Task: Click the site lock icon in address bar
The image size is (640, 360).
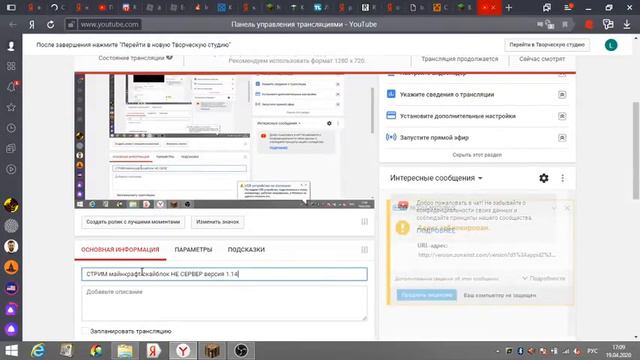Action: point(71,24)
